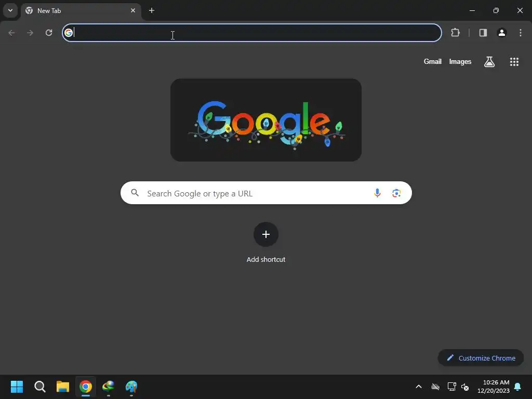This screenshot has width=532, height=399.
Task: Close the New Tab tab
Action: coord(133,10)
